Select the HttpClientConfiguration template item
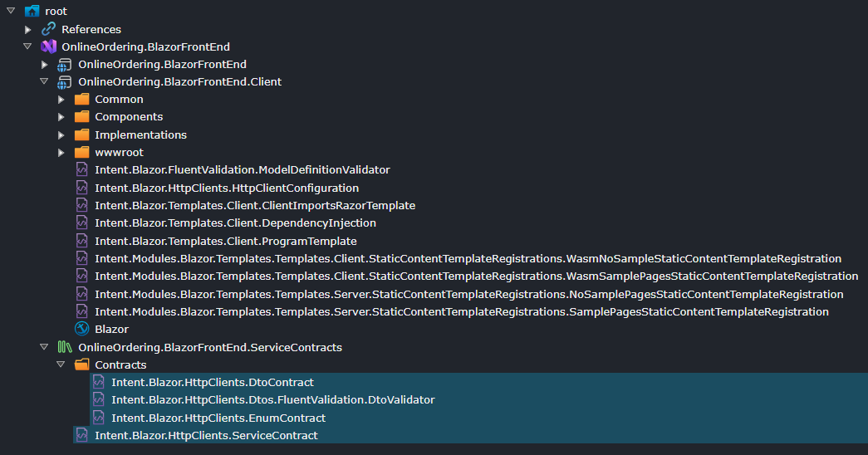Viewport: 868px width, 455px height. coord(227,188)
